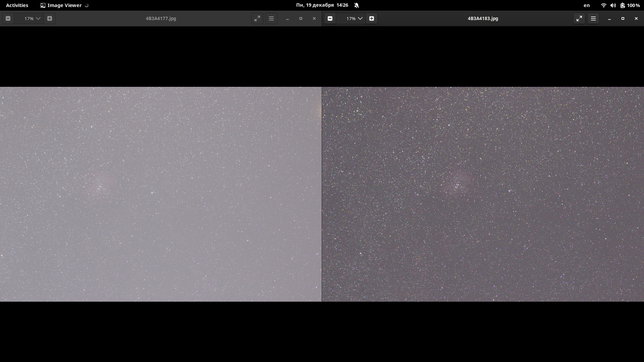Open Image Viewer app menu in top bar
The height and width of the screenshot is (362, 644).
64,5
